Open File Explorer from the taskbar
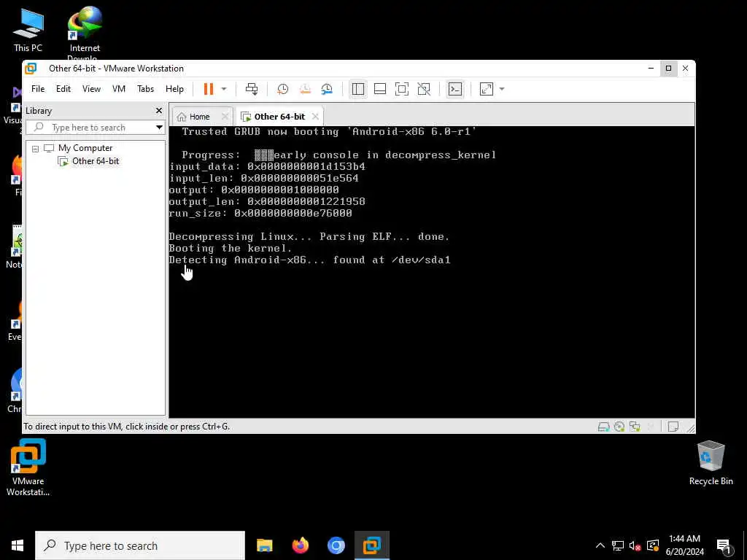 [264, 545]
